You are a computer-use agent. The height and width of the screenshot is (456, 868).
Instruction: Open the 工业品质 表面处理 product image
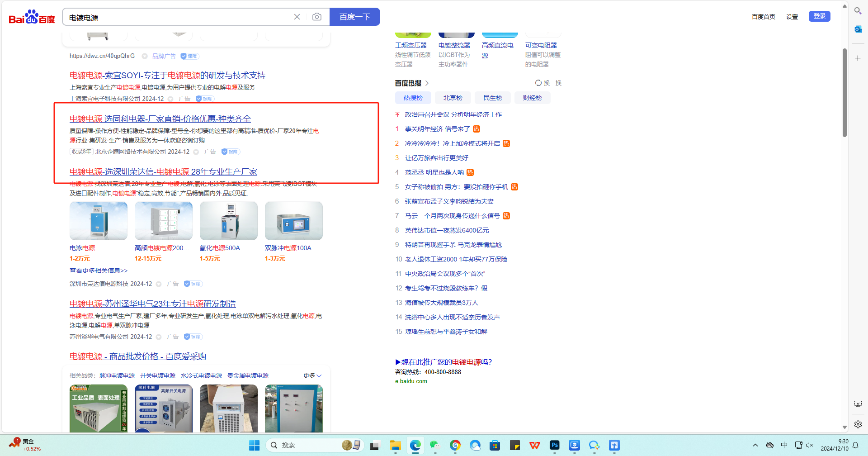tap(99, 408)
